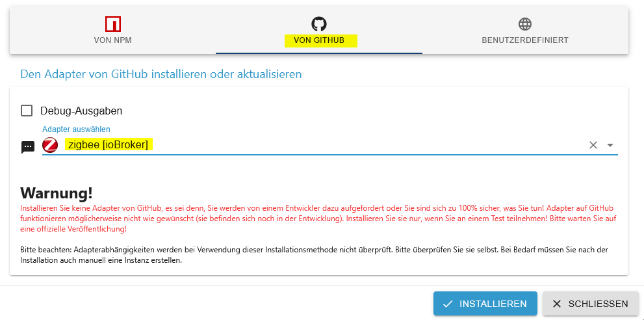Screen dimensions: 644x320
Task: Select the Von GitHub tab
Action: coord(319,31)
